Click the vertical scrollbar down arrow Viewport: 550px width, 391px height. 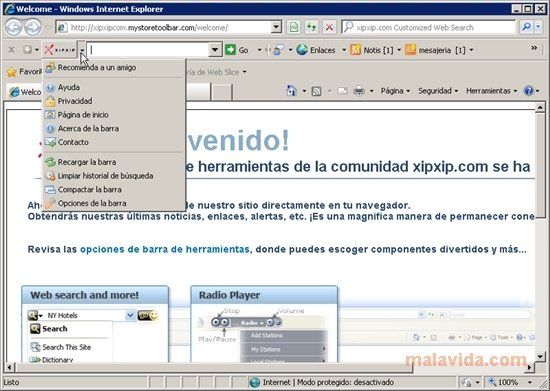click(541, 357)
